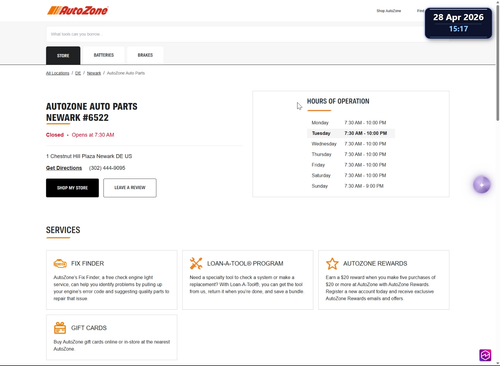This screenshot has width=500, height=366.
Task: Switch to the Brakes tab
Action: point(145,55)
